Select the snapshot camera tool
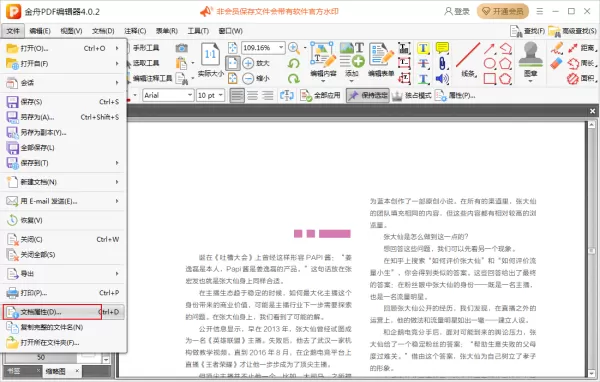This screenshot has height=382, width=600. (x=181, y=48)
